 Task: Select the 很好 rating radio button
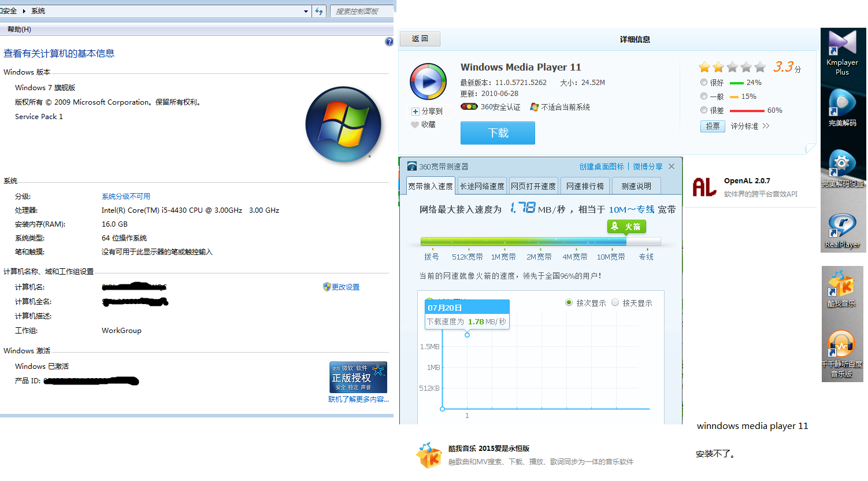click(703, 82)
